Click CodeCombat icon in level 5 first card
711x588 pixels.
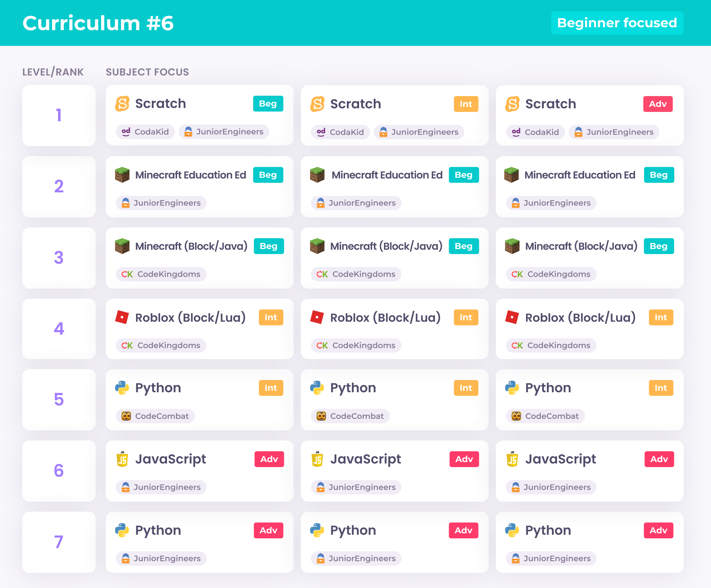(126, 416)
